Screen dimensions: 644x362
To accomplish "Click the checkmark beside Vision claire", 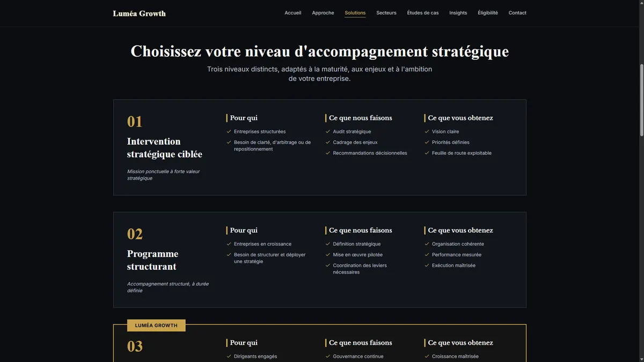I will click(427, 131).
